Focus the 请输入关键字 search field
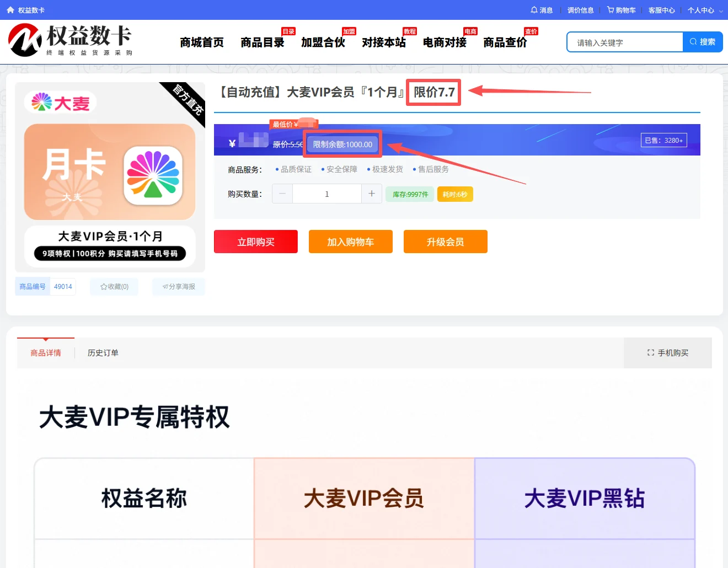 coord(625,42)
